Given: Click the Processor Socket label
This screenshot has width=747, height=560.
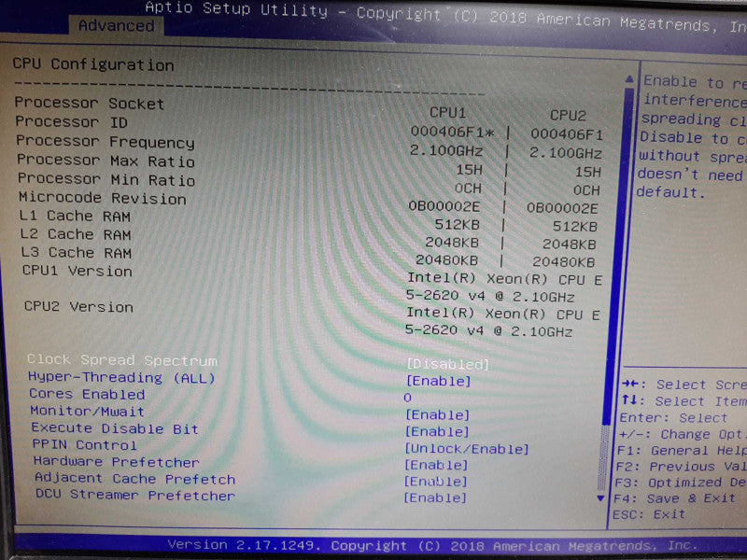Looking at the screenshot, I should (x=89, y=103).
